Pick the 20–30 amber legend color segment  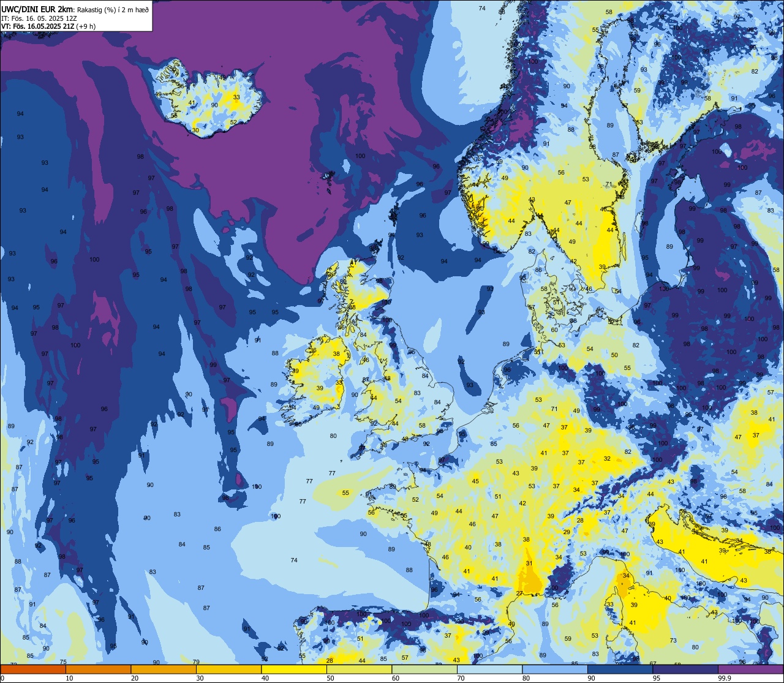pyautogui.click(x=164, y=669)
